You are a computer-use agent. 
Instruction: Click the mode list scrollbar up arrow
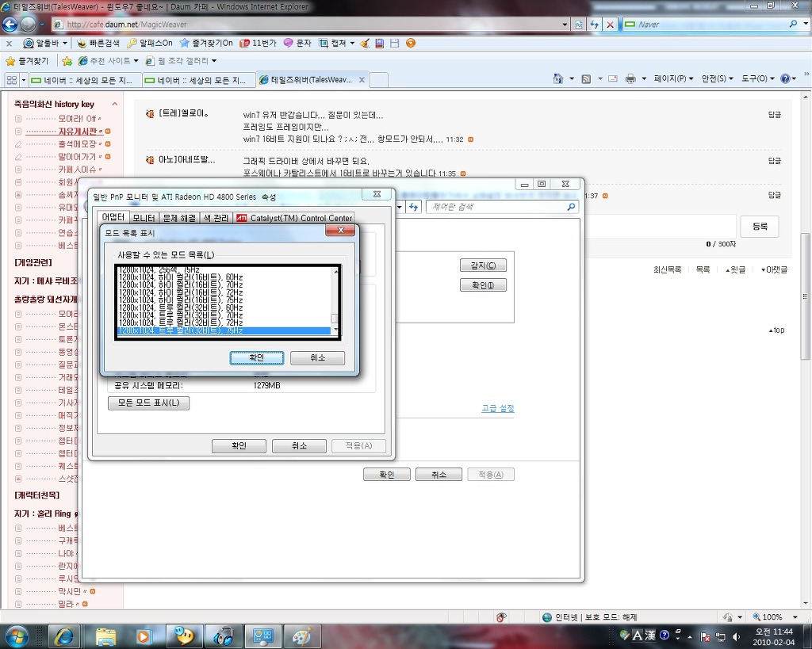[335, 271]
